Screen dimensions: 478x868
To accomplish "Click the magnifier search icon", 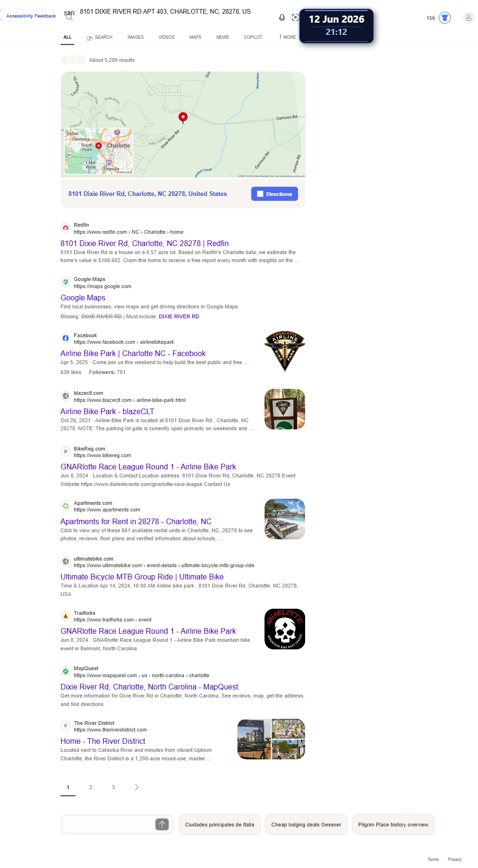I will (69, 17).
